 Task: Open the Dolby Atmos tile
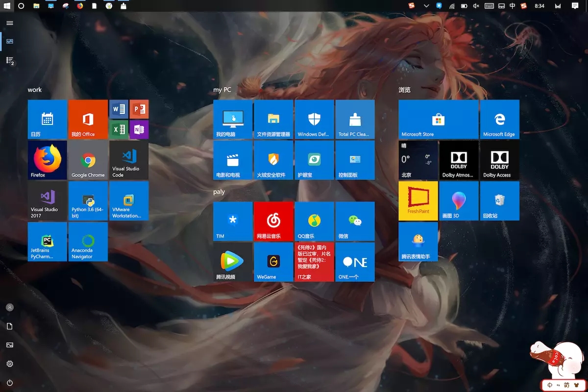(459, 160)
